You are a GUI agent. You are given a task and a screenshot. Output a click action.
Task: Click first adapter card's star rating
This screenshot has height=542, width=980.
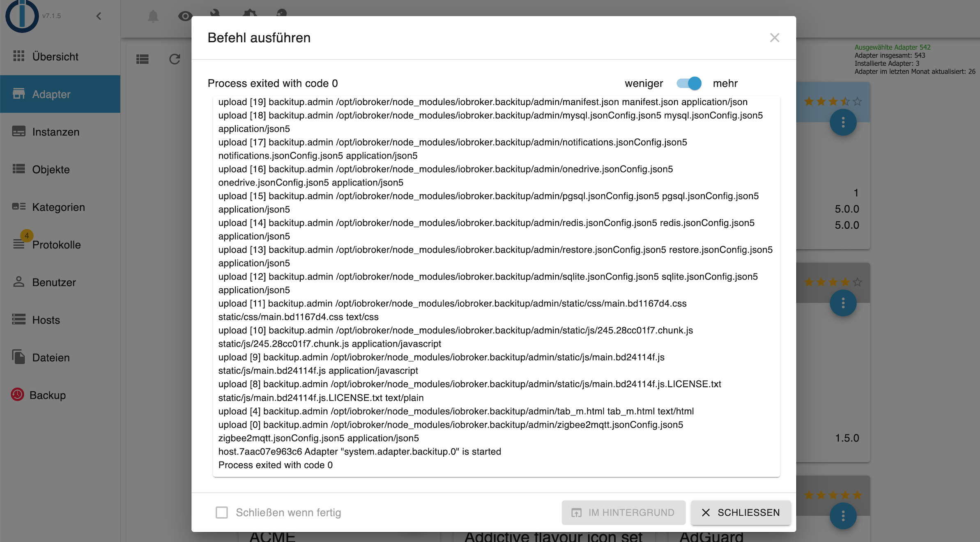point(833,101)
